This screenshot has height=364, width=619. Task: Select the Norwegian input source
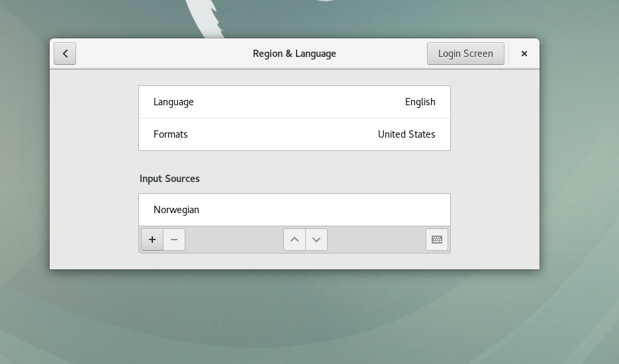point(295,210)
